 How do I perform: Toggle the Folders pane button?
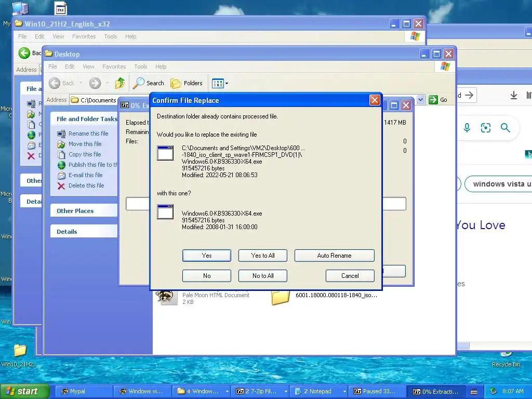click(x=187, y=83)
